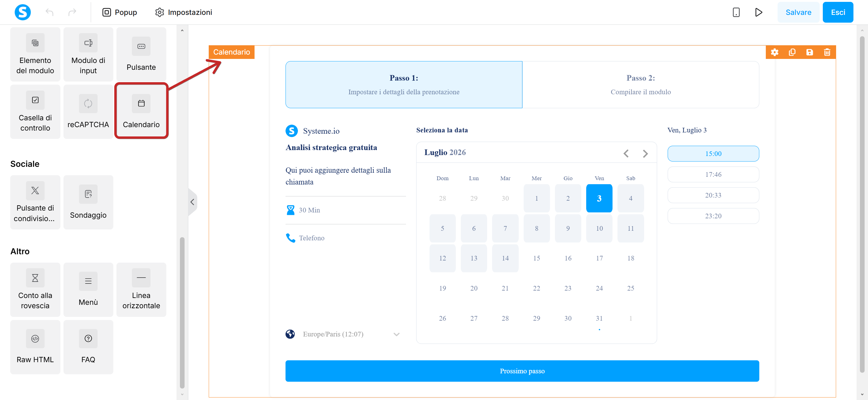Collapse the left elements sidebar

(192, 202)
